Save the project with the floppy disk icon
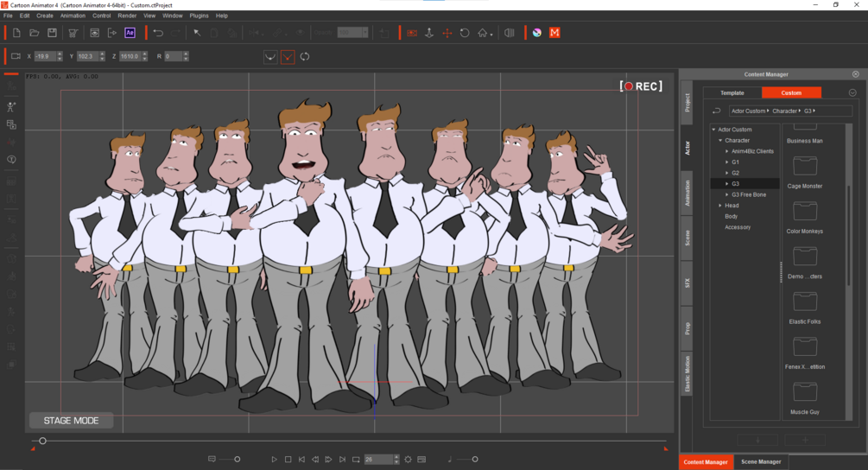This screenshot has width=868, height=470. pyautogui.click(x=52, y=33)
